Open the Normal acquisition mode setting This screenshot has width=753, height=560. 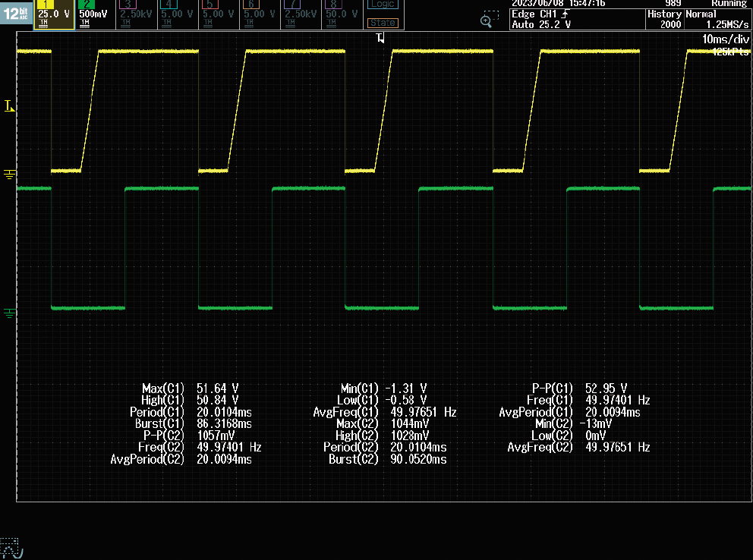click(717, 20)
